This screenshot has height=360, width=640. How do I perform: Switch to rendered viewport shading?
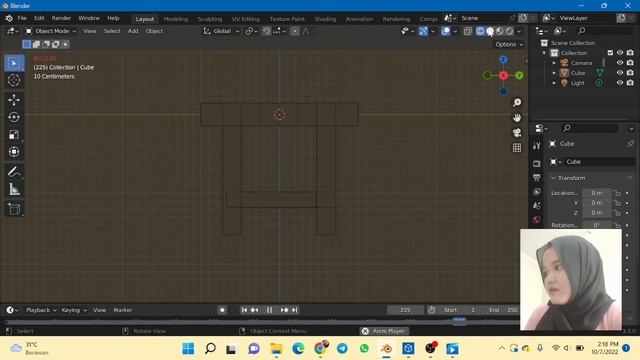coord(510,31)
